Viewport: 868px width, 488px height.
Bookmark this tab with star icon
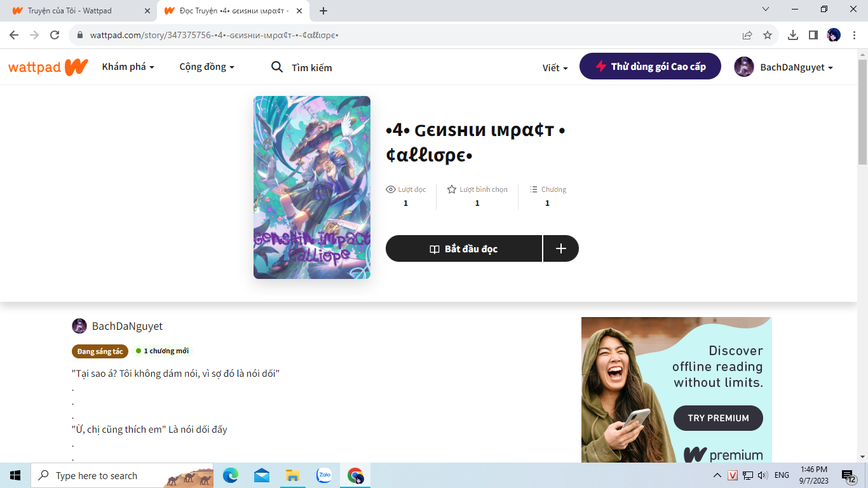pyautogui.click(x=768, y=35)
